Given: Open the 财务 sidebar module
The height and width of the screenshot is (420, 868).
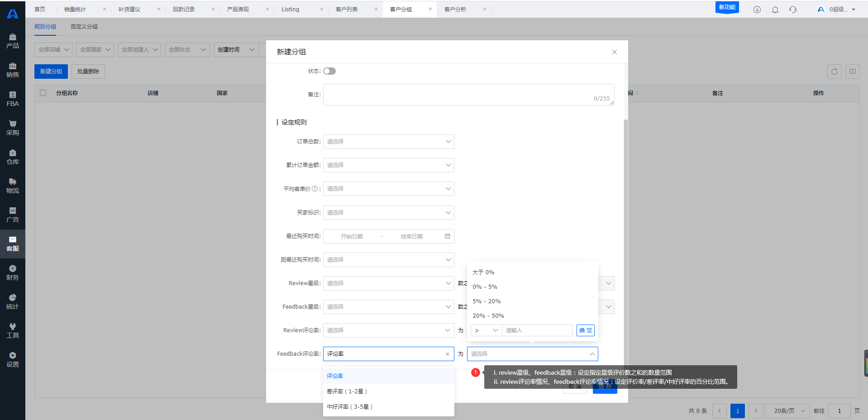Looking at the screenshot, I should point(13,273).
